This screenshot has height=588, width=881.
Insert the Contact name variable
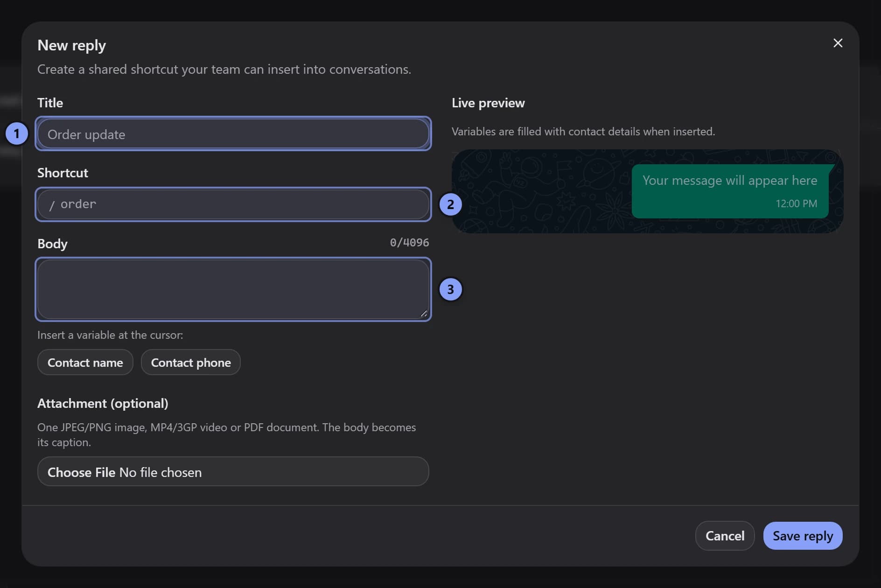coord(85,362)
